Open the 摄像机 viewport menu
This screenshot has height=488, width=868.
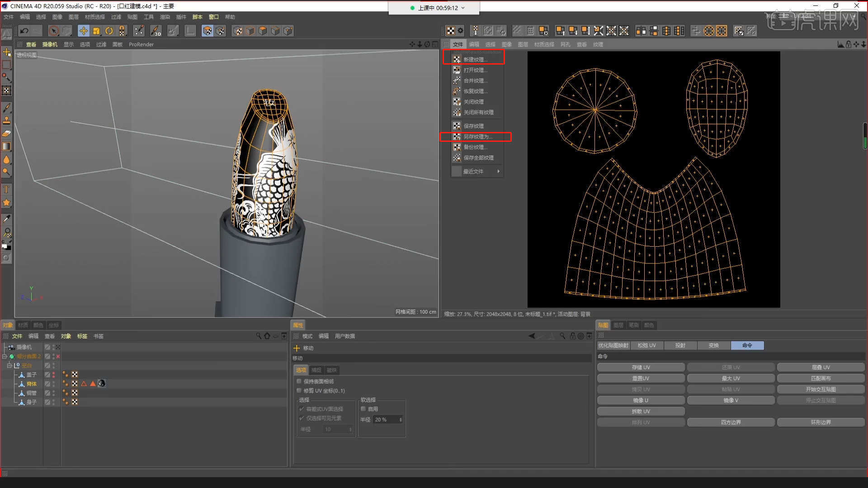click(x=50, y=44)
